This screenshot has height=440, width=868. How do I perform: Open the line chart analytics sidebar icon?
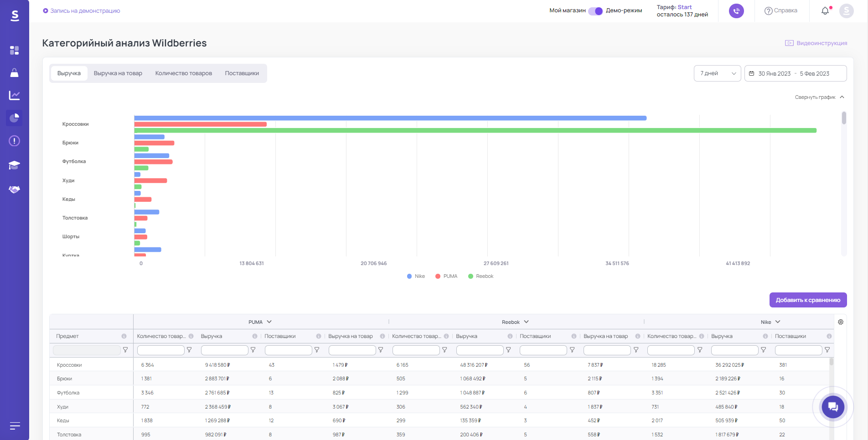pyautogui.click(x=14, y=95)
